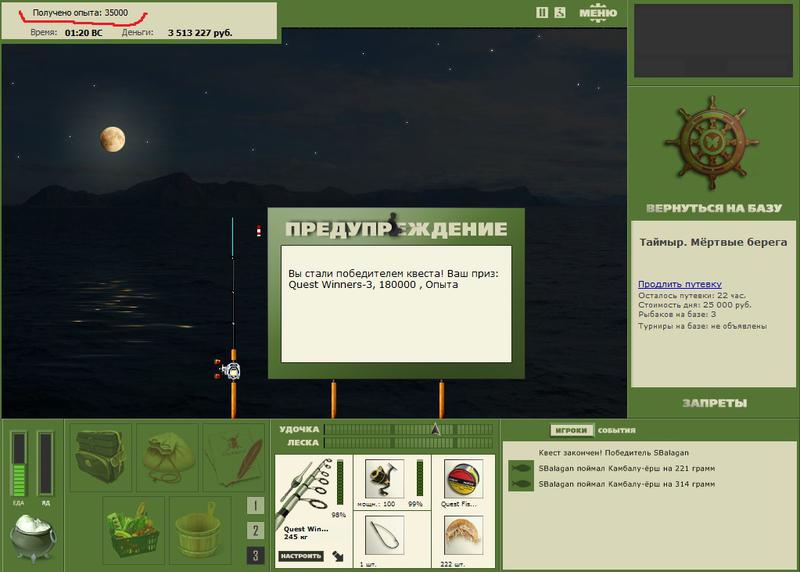
Task: Click the '245 кг' rod capacity label
Action: [x=295, y=537]
